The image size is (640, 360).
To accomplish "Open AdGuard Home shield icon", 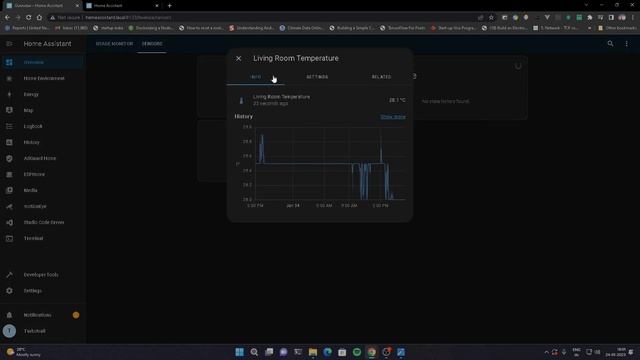I will click(x=9, y=158).
